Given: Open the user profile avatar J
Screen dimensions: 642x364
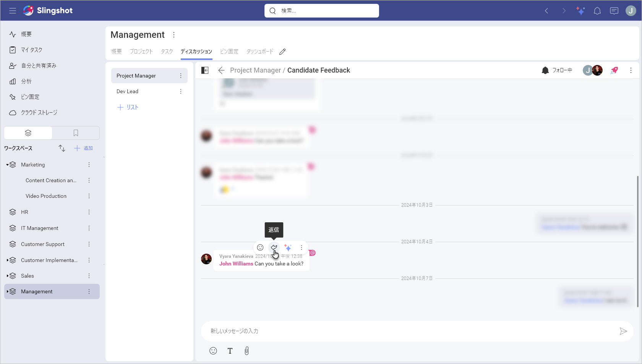Looking at the screenshot, I should pyautogui.click(x=631, y=11).
